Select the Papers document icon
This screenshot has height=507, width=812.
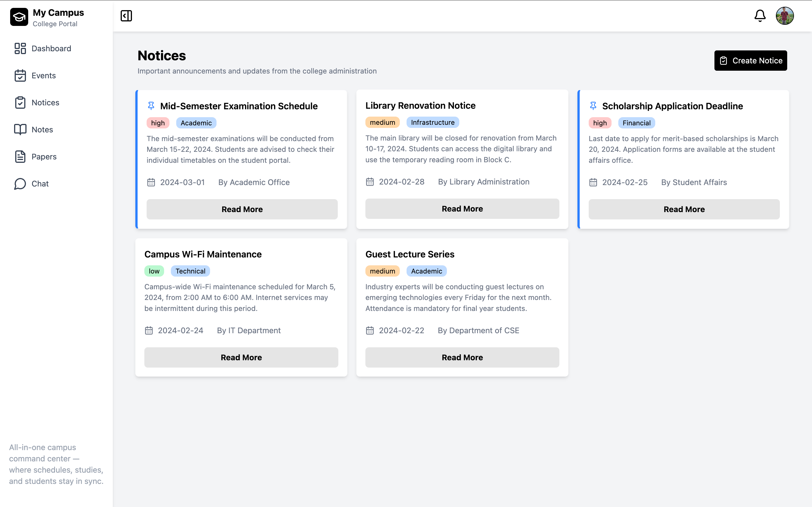point(20,156)
